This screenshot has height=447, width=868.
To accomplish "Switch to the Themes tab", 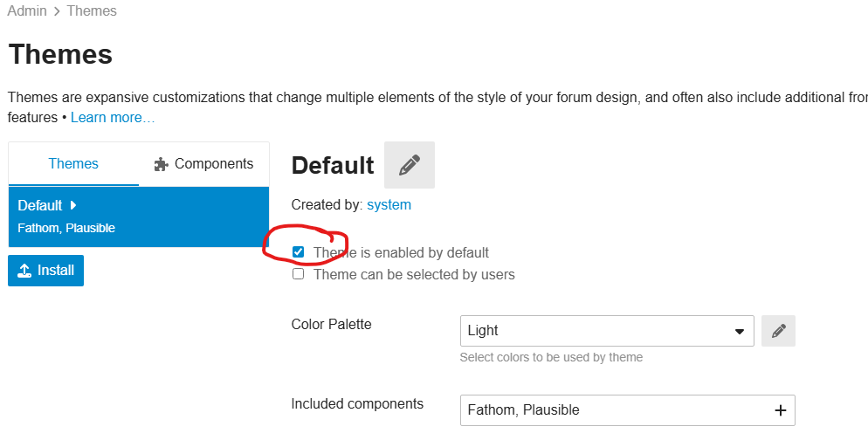I will 73,164.
